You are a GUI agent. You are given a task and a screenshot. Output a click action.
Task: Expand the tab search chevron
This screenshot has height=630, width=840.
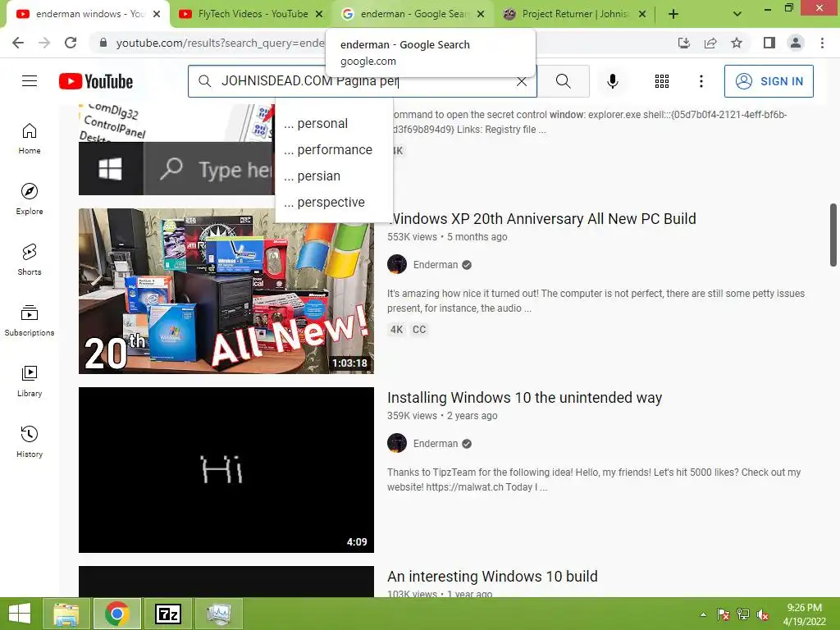(x=737, y=15)
